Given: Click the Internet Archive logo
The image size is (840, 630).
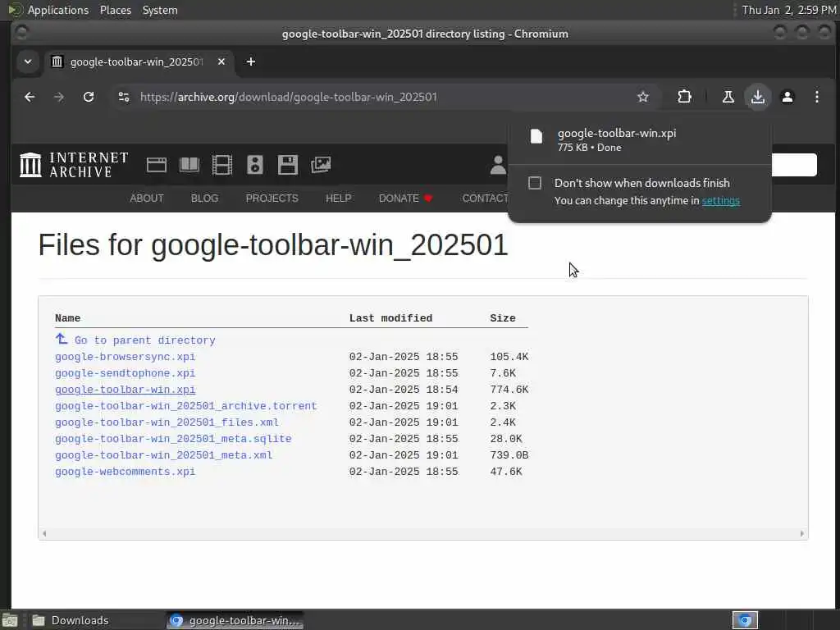Looking at the screenshot, I should pyautogui.click(x=74, y=164).
